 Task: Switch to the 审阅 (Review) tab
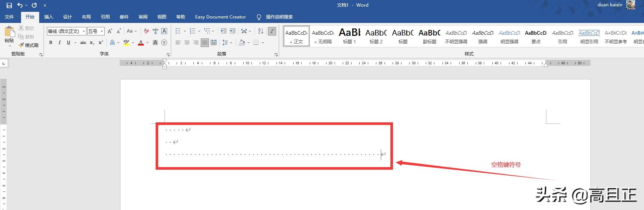(x=143, y=17)
